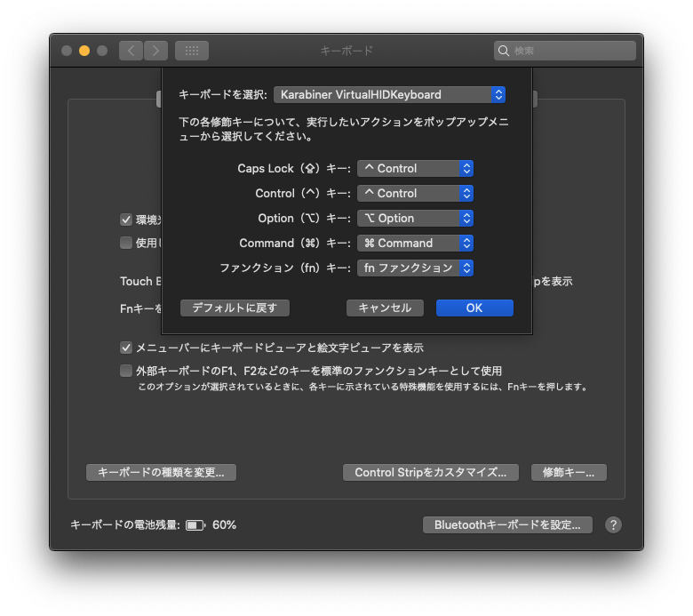Viewport: 693px width, 616px height.
Task: Toggle the 環境 checkbox behind the sheet
Action: pyautogui.click(x=126, y=220)
